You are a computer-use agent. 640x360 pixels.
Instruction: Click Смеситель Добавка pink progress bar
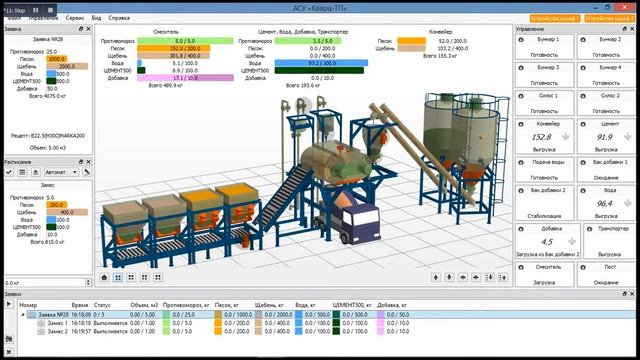coord(185,78)
